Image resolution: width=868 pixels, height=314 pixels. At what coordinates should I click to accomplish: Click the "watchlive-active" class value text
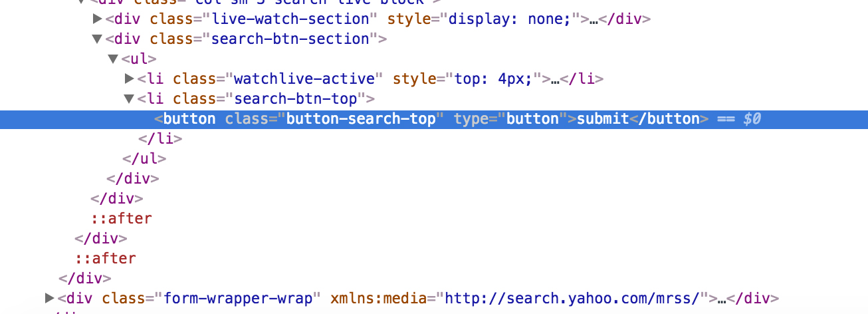[305, 79]
